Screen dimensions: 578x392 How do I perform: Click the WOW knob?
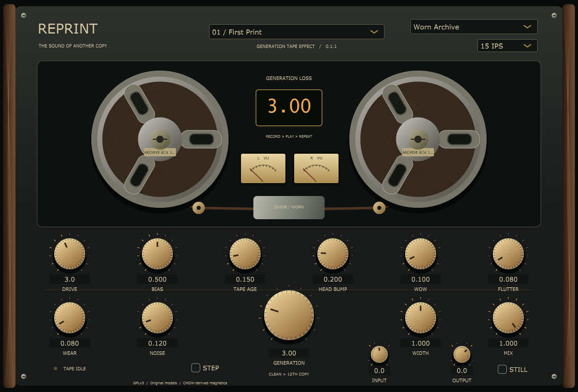click(x=421, y=254)
